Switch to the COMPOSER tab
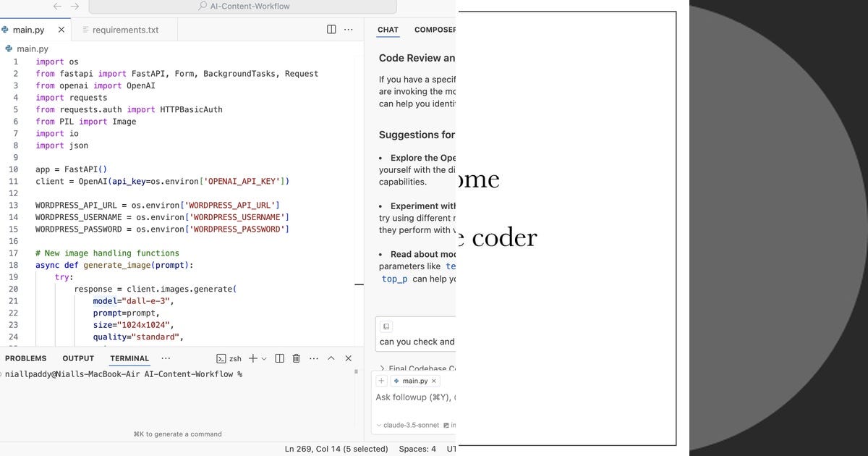Image resolution: width=868 pixels, height=456 pixels. (435, 30)
